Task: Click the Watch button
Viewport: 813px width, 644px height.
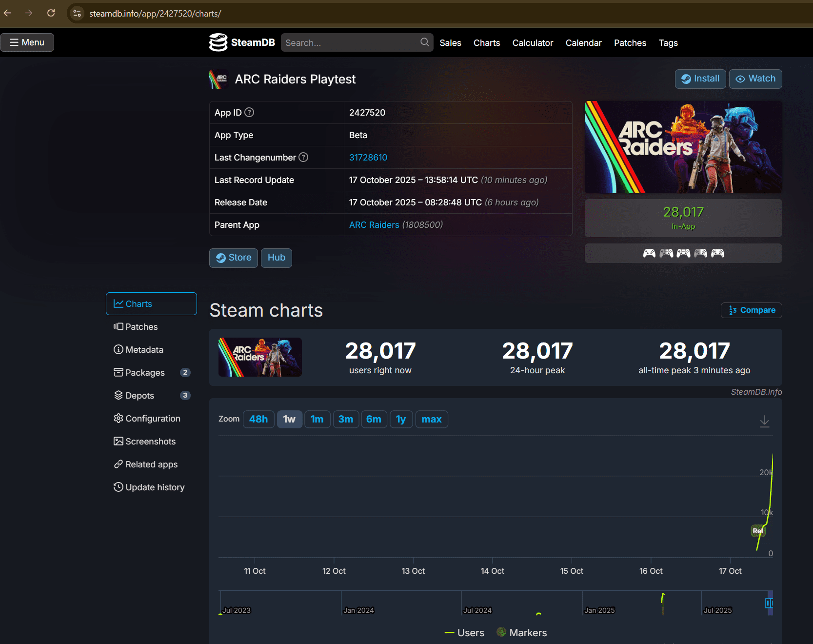Action: point(755,79)
